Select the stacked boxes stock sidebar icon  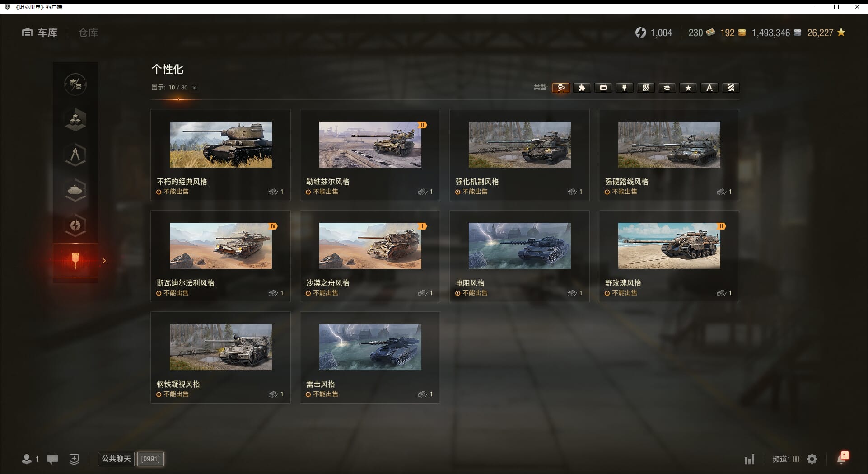[x=75, y=120]
